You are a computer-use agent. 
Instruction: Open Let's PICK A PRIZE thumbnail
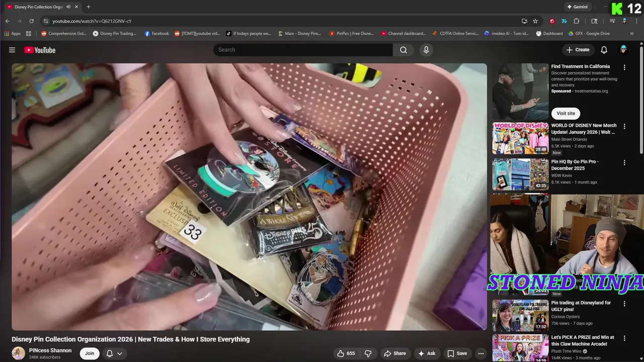[520, 348]
